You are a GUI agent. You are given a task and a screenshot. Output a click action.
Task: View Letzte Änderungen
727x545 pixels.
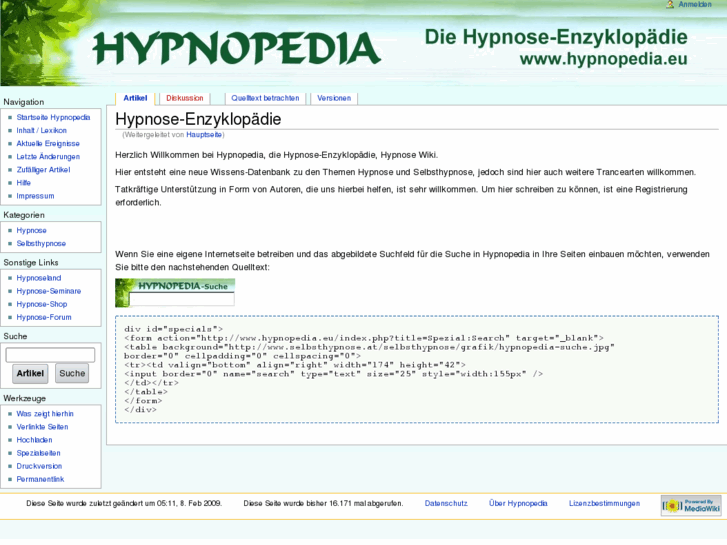point(48,156)
